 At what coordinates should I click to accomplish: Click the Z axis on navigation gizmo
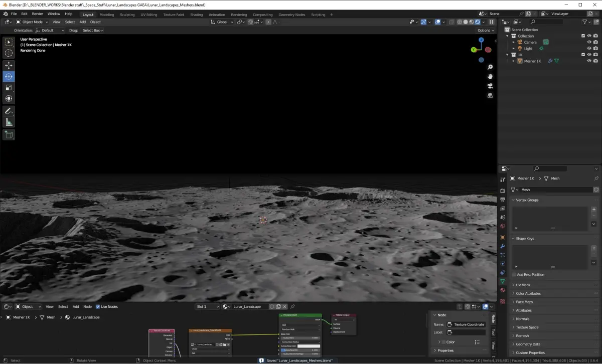pos(481,40)
